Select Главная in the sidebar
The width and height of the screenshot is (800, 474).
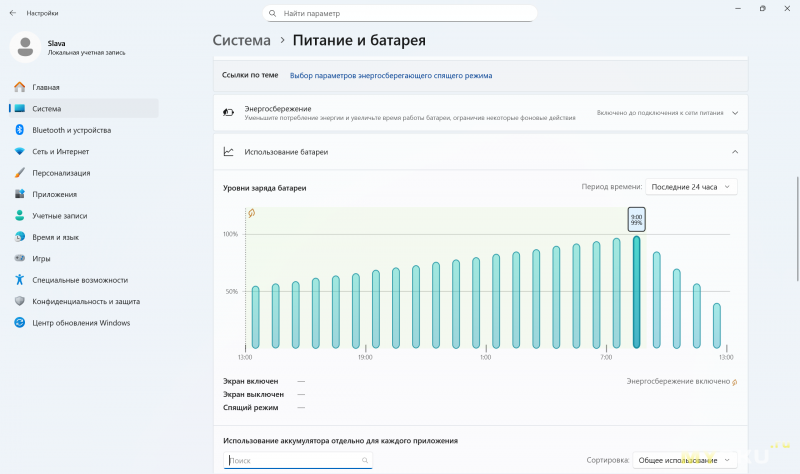tap(45, 87)
